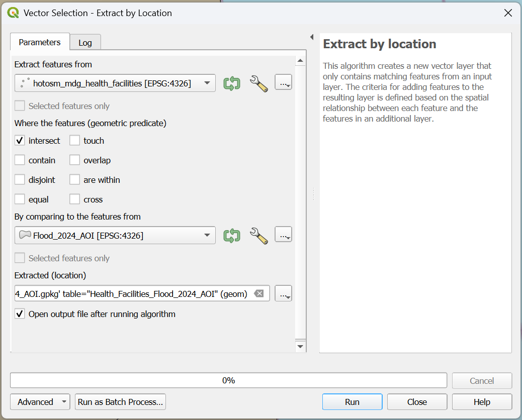Browse for input layer with ellipsis button

coord(283,83)
